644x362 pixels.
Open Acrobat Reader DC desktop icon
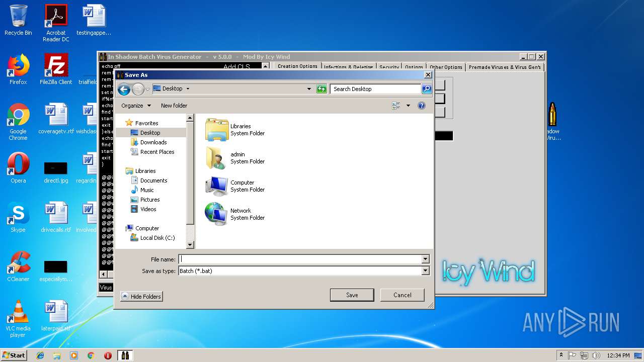point(56,24)
